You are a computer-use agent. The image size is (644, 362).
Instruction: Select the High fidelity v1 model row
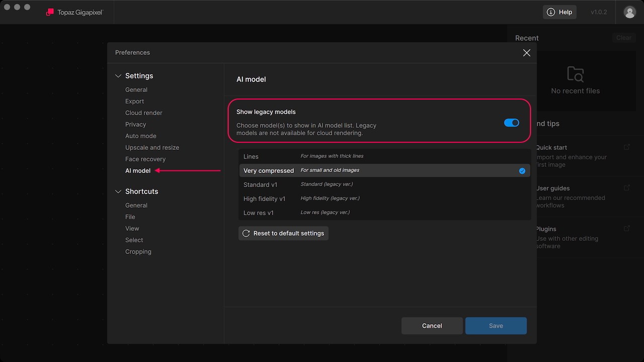click(x=385, y=199)
